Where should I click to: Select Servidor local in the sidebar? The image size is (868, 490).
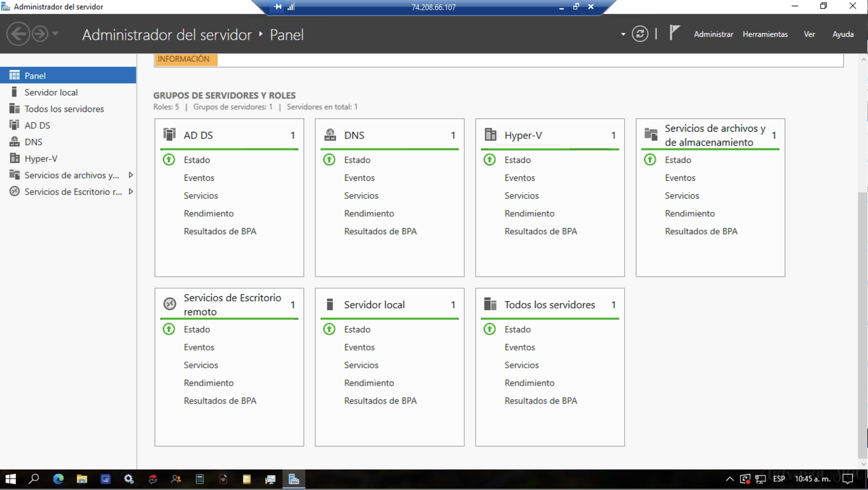[51, 92]
